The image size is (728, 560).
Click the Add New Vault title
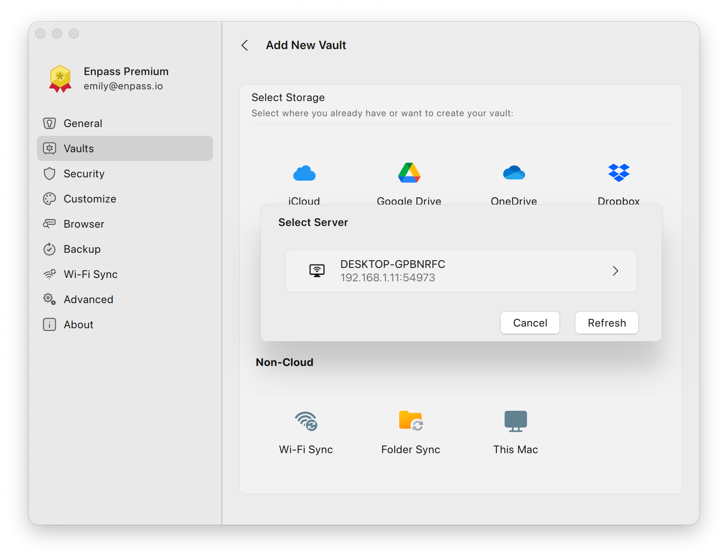pyautogui.click(x=306, y=45)
